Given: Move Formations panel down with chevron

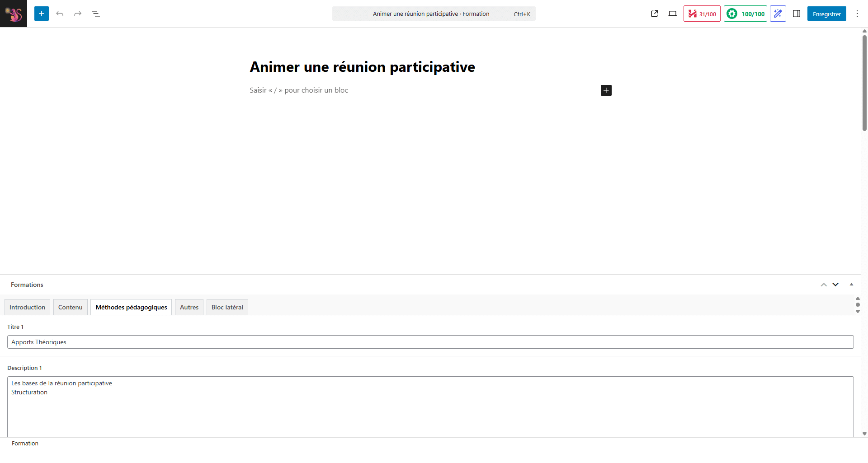Looking at the screenshot, I should click(x=835, y=285).
